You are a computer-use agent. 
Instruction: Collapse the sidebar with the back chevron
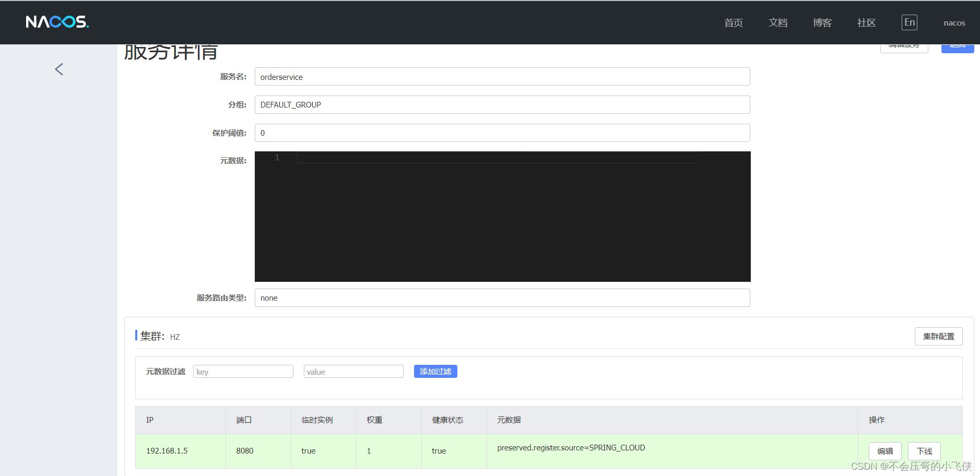pos(59,69)
